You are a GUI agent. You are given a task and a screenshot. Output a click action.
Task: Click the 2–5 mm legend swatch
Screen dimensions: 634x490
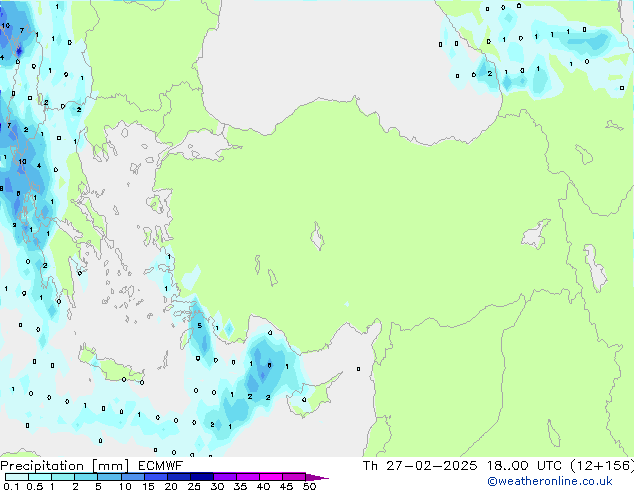tap(86, 477)
